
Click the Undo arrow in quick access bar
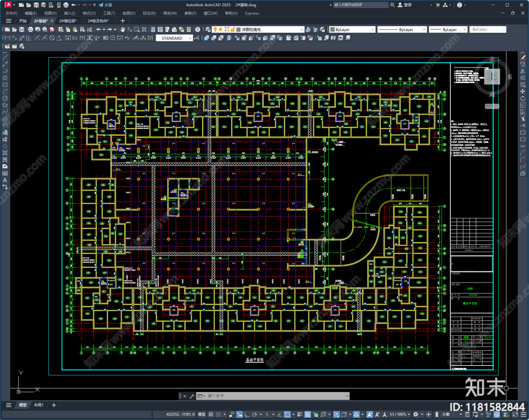coord(73,5)
